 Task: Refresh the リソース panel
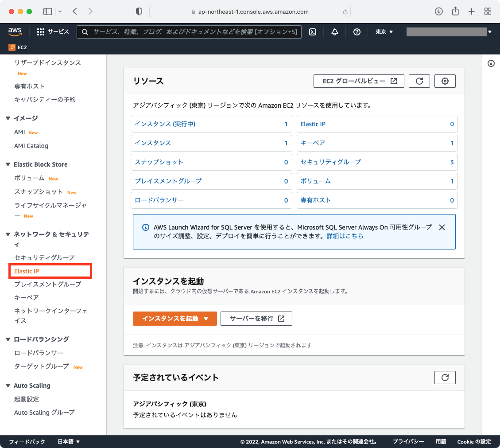[x=419, y=81]
